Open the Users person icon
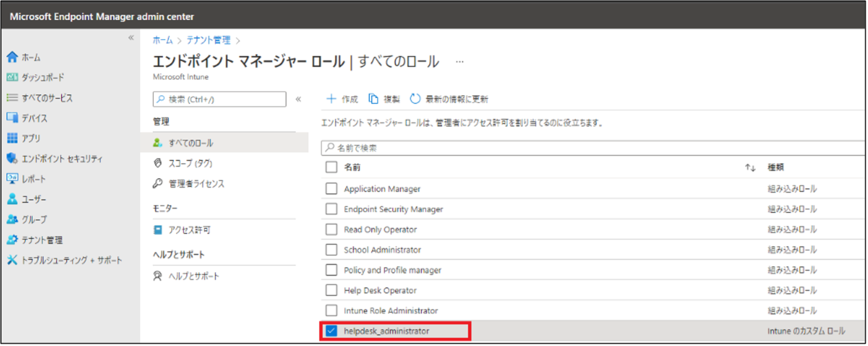868x346 pixels. [x=12, y=199]
